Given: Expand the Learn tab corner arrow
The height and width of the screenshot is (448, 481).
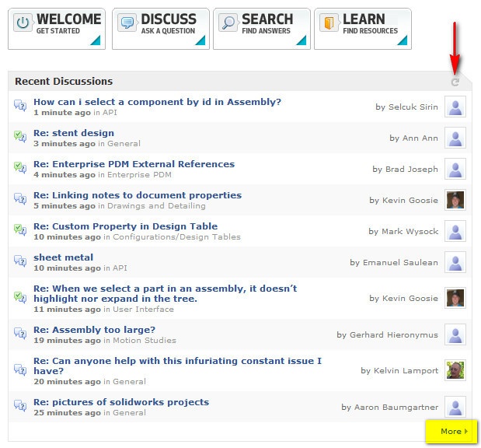Looking at the screenshot, I should [x=403, y=40].
